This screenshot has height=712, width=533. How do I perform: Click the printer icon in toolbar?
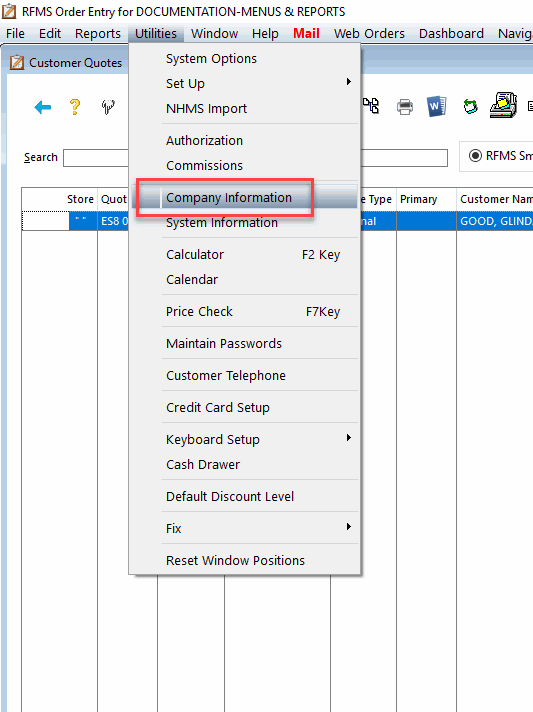point(405,107)
